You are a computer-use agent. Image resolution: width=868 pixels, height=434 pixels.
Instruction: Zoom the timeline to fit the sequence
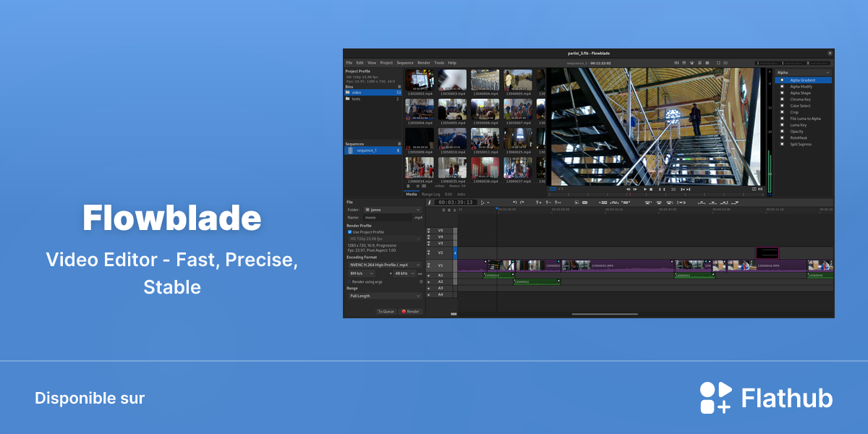click(558, 203)
